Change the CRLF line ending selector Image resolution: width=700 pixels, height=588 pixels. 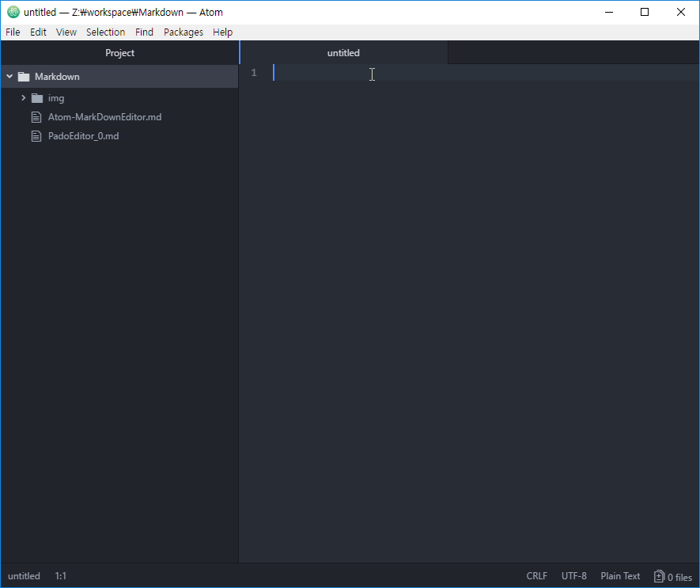point(536,576)
